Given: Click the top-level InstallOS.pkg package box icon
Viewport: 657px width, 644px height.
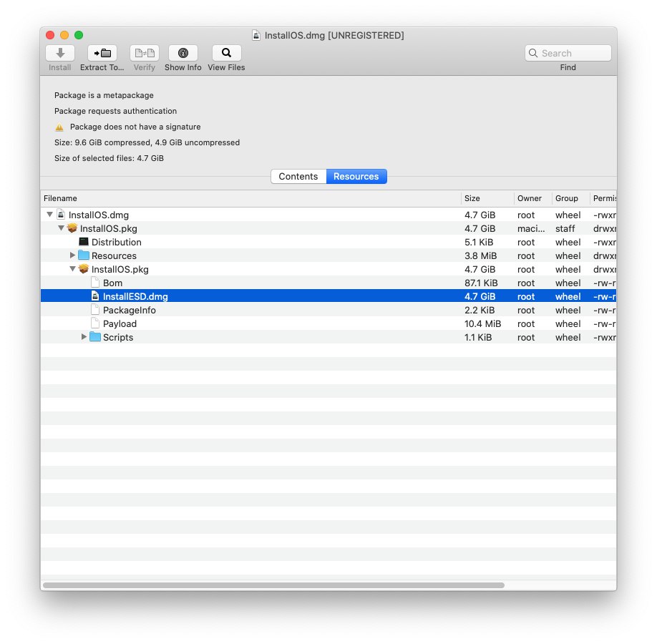Looking at the screenshot, I should [x=72, y=228].
